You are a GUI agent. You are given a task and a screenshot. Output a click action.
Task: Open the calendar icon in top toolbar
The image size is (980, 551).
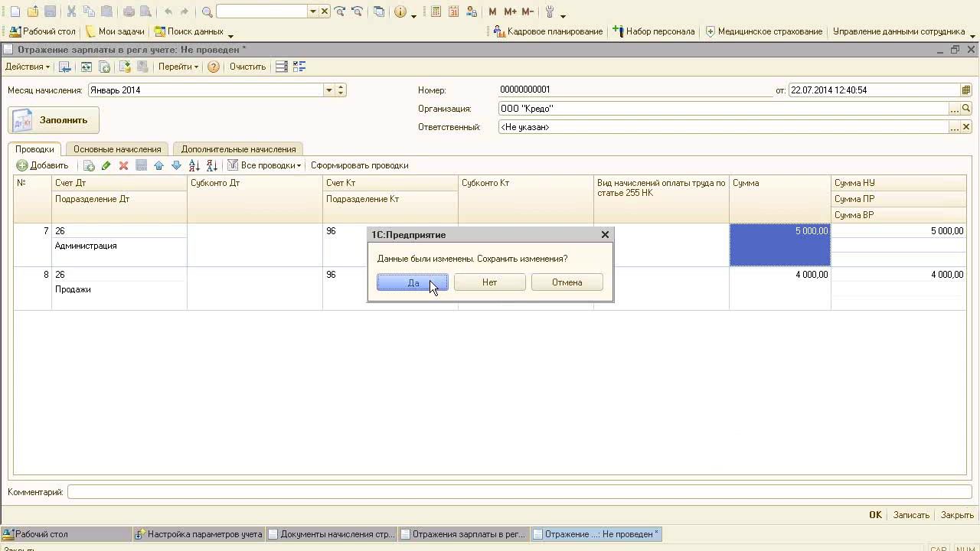pyautogui.click(x=454, y=11)
